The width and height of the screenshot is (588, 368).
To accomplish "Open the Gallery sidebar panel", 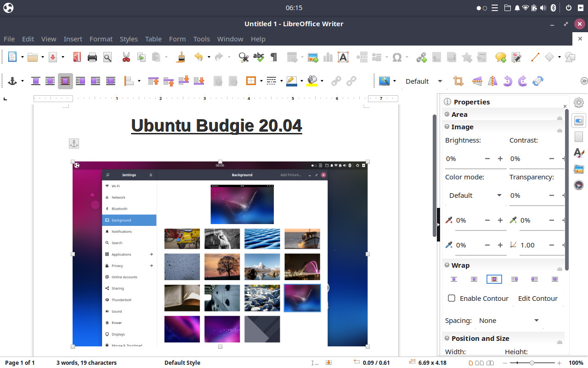I will pos(578,169).
